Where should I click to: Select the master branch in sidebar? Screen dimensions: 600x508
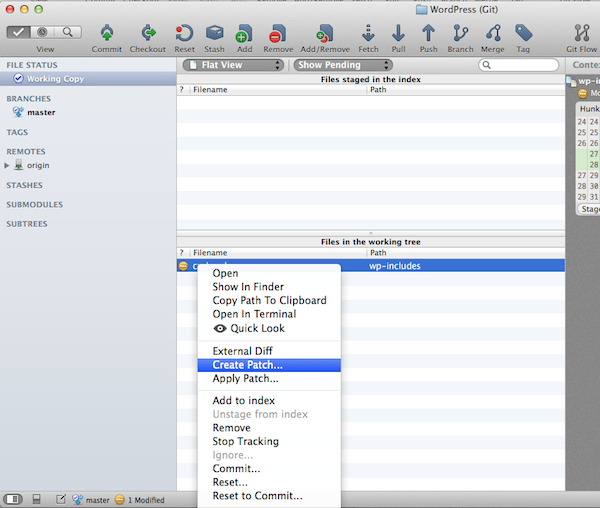pos(40,112)
